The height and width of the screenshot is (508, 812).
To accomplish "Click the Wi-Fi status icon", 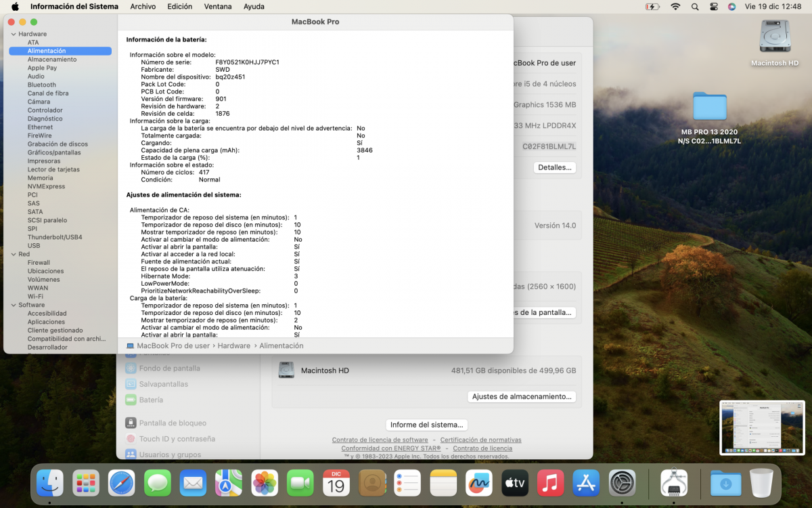I will pyautogui.click(x=675, y=7).
